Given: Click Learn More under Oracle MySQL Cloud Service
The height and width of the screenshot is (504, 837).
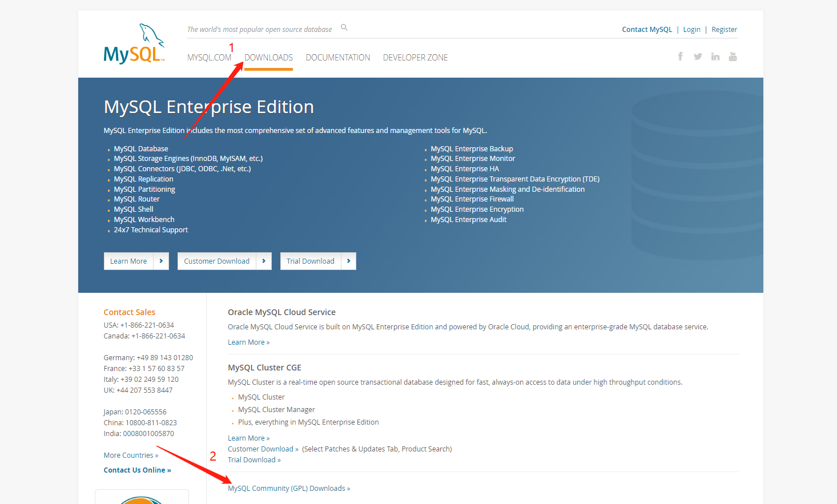Looking at the screenshot, I should click(248, 342).
